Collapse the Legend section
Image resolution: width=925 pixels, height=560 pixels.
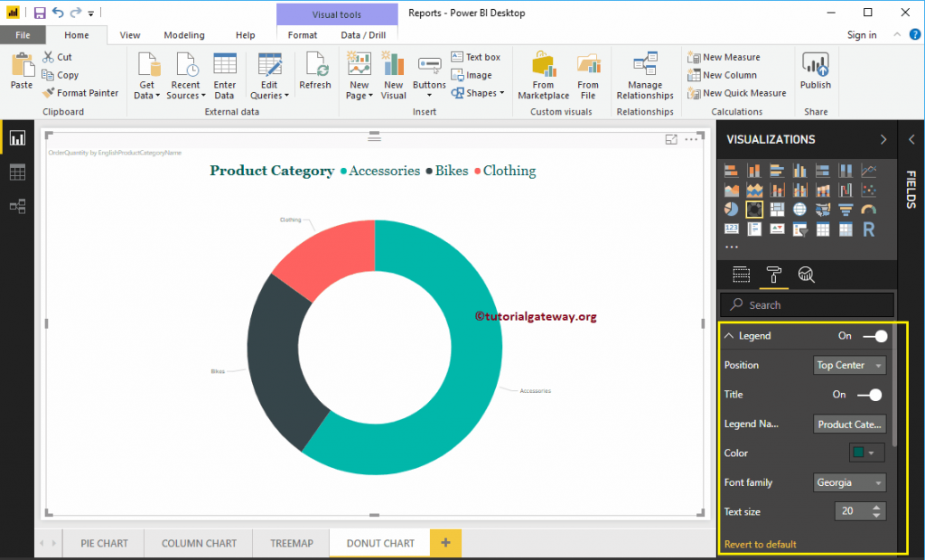[729, 336]
